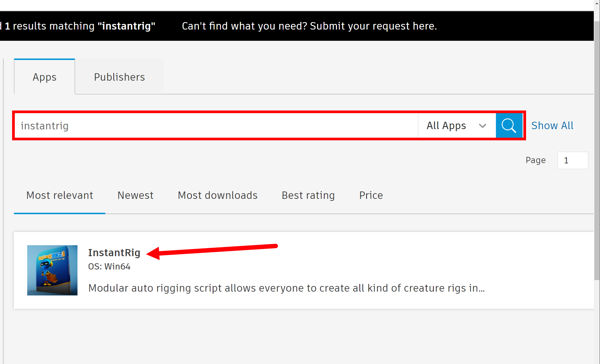The image size is (600, 364).
Task: Switch to the Publishers tab
Action: [119, 77]
